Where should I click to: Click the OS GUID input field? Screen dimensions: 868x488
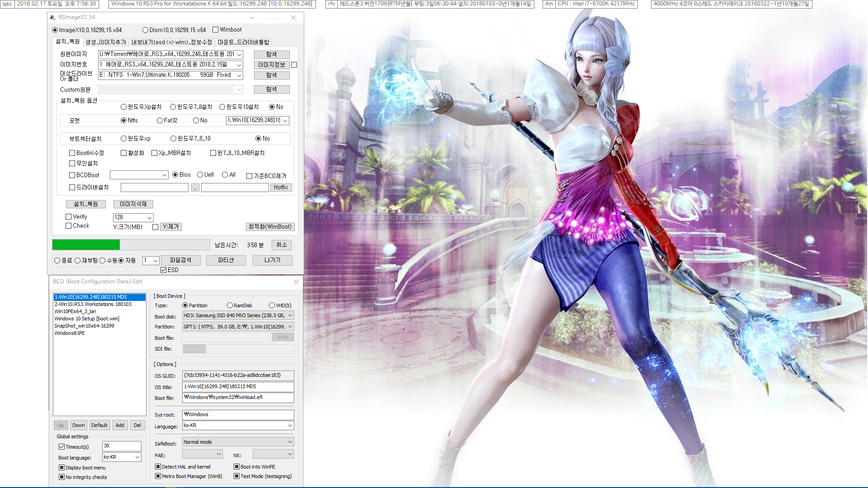[x=238, y=376]
